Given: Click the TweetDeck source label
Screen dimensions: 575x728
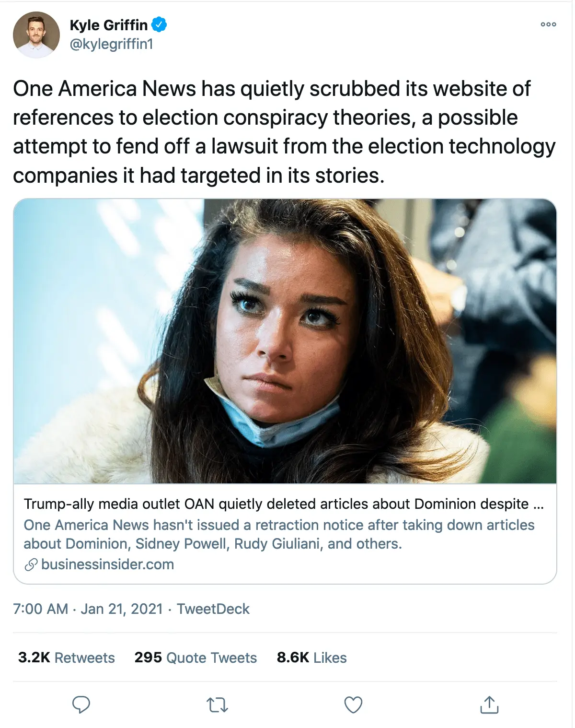Looking at the screenshot, I should click(x=213, y=609).
